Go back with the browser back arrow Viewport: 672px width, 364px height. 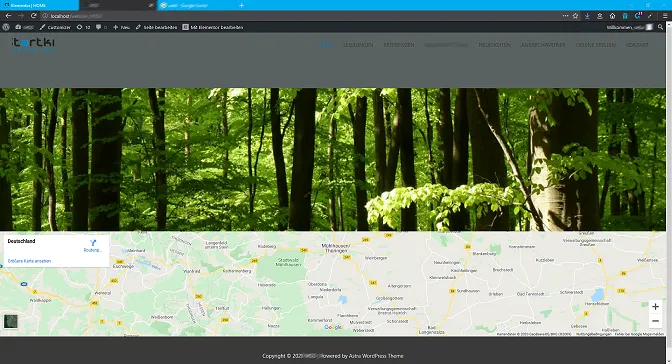(x=8, y=16)
